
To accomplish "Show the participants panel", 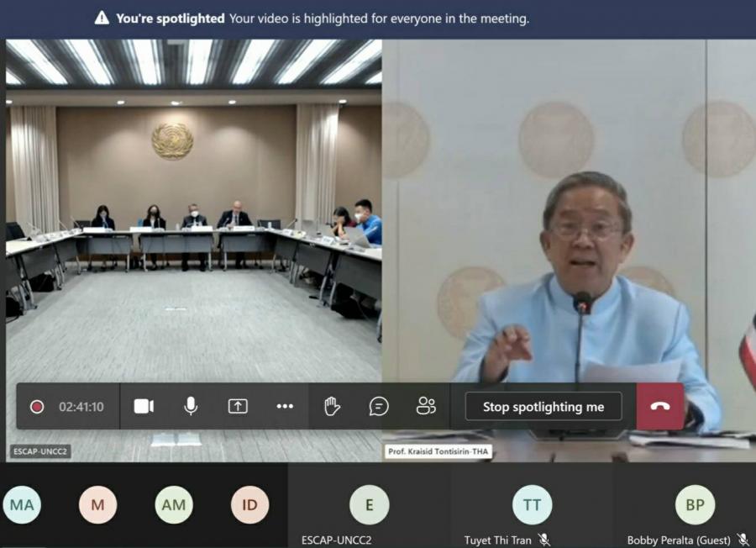I will [426, 407].
